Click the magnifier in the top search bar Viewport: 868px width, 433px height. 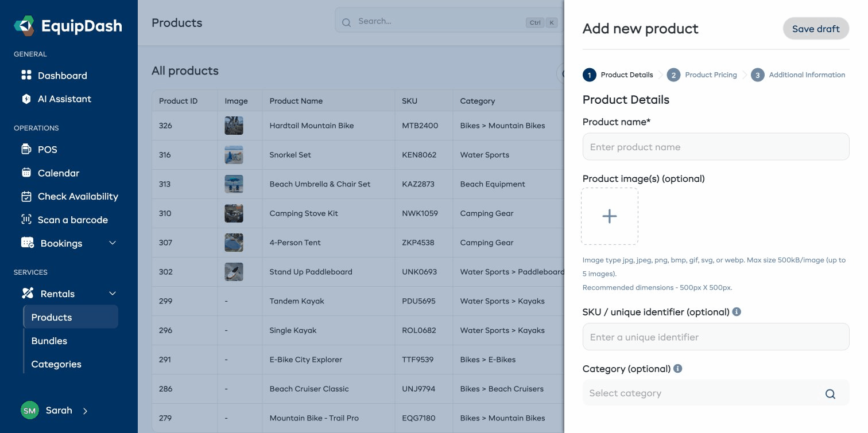click(x=346, y=22)
